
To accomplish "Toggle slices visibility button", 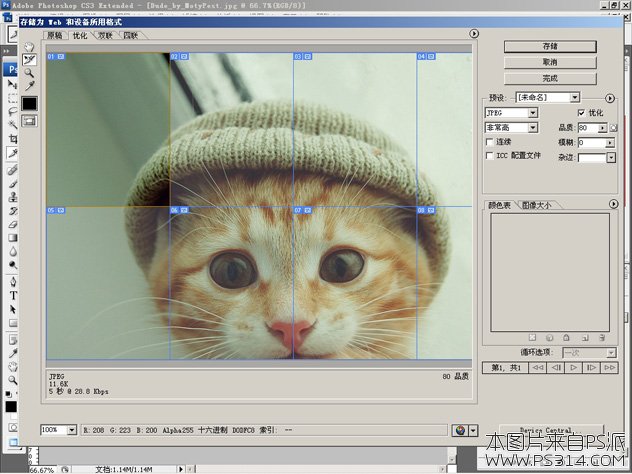I will (30, 120).
